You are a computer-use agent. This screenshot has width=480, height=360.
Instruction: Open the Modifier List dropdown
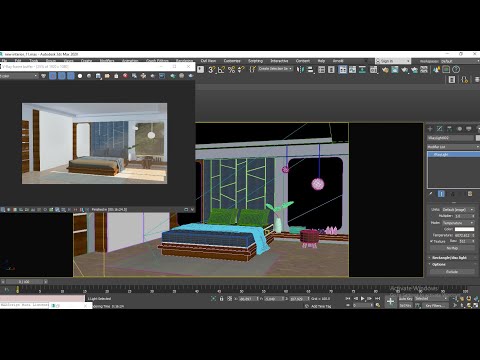pos(453,147)
